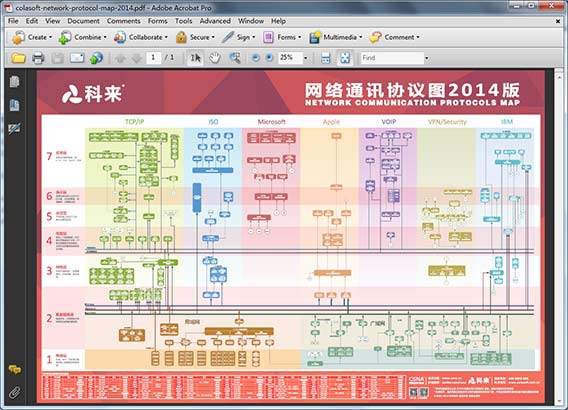Click the Email envelope icon
This screenshot has width=568, height=410.
point(77,58)
